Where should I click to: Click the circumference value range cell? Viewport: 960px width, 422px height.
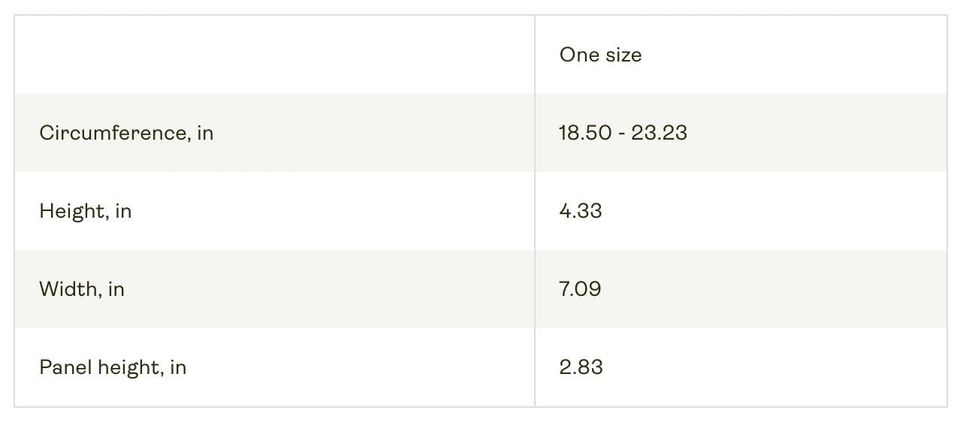623,133
